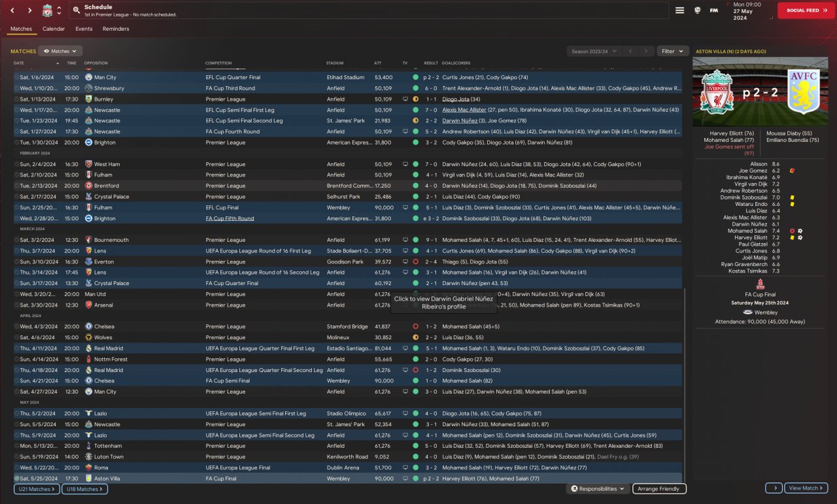Viewport: 837px width, 504px height.
Task: Click the Brentford club crest
Action: pos(88,186)
